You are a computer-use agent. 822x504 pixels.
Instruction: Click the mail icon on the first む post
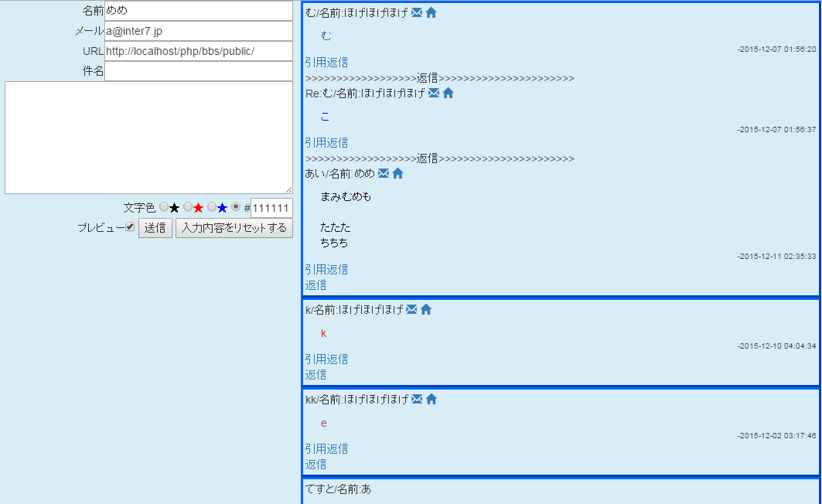tap(417, 13)
